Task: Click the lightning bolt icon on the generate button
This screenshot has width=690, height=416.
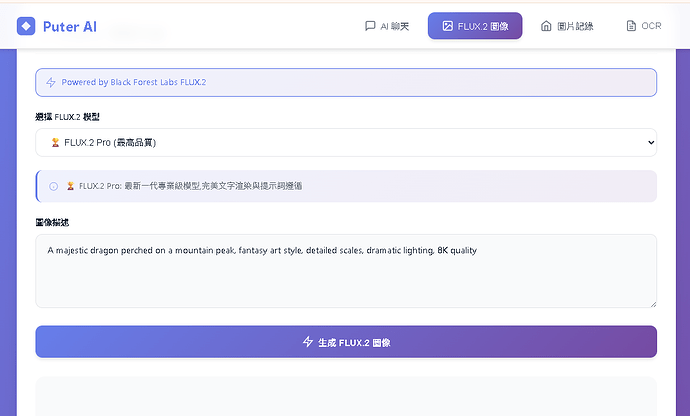Action: [308, 342]
